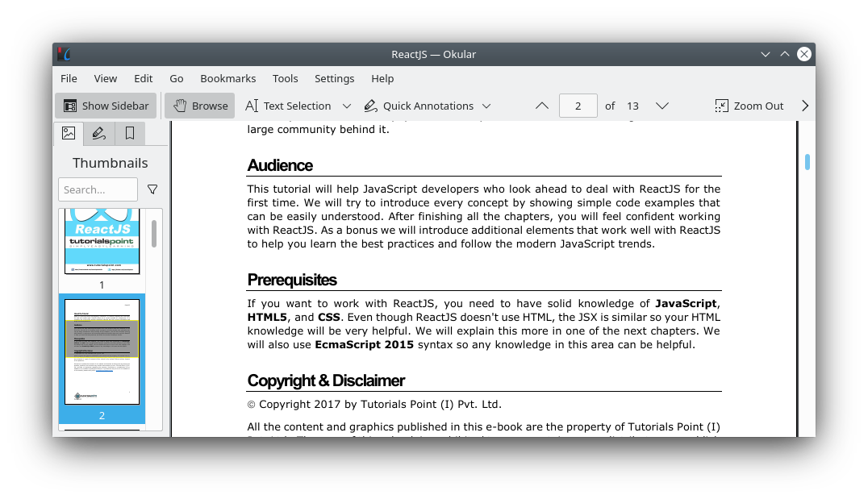Screen dimensions: 868x499
Task: Open the Tools menu
Action: [x=285, y=78]
